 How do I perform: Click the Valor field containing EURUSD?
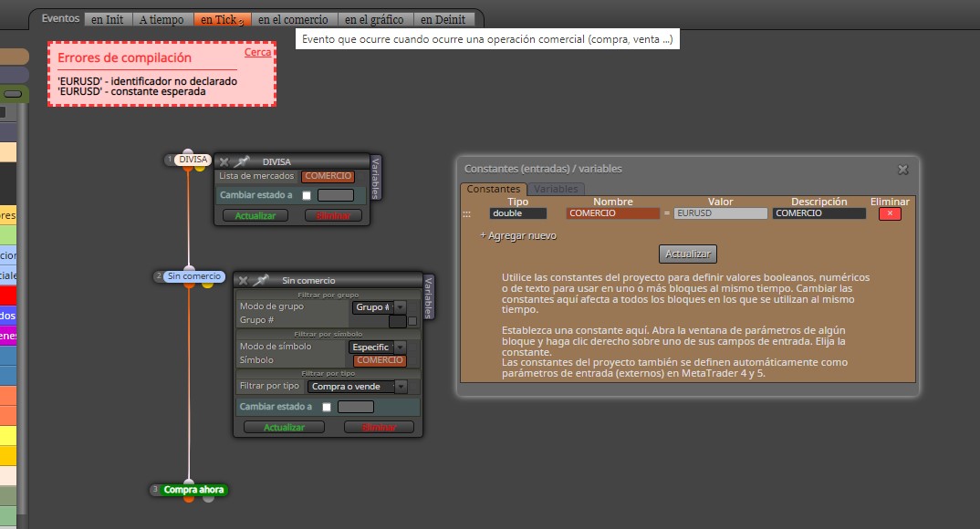720,213
